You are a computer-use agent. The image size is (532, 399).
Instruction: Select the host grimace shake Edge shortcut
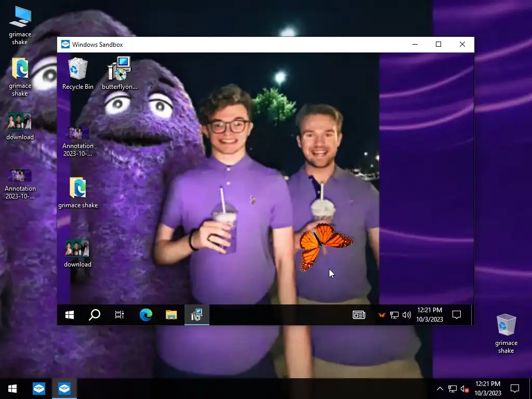20,77
